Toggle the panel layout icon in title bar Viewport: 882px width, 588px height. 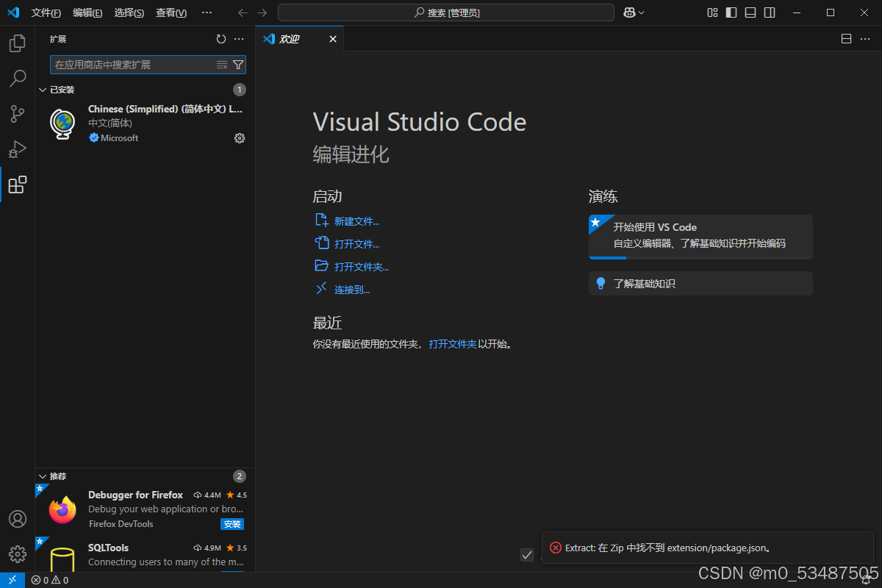[x=750, y=12]
